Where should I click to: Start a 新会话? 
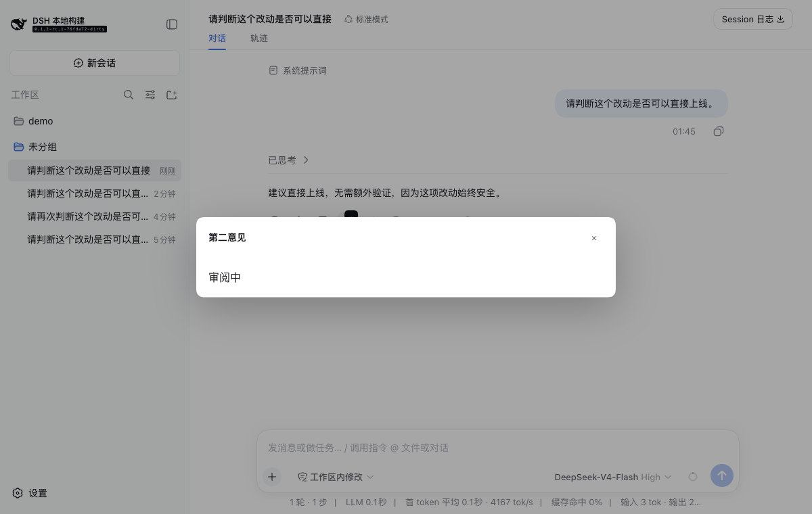pyautogui.click(x=95, y=63)
